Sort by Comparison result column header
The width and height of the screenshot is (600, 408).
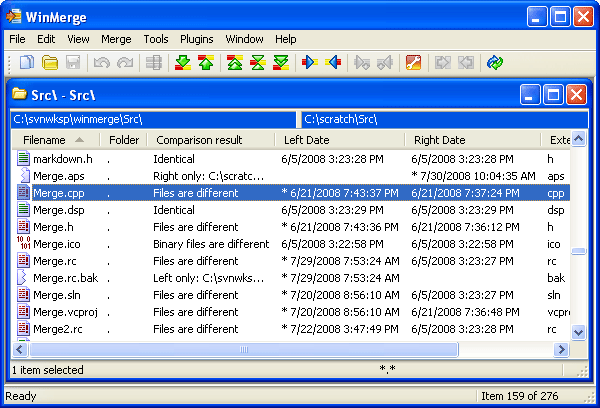click(x=199, y=140)
